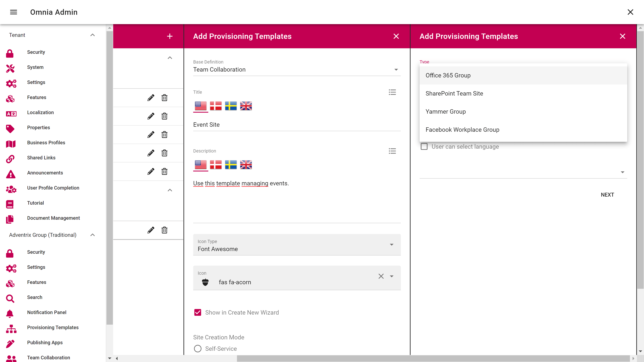Open Tutorial in sidebar
The width and height of the screenshot is (644, 362).
[x=35, y=203]
